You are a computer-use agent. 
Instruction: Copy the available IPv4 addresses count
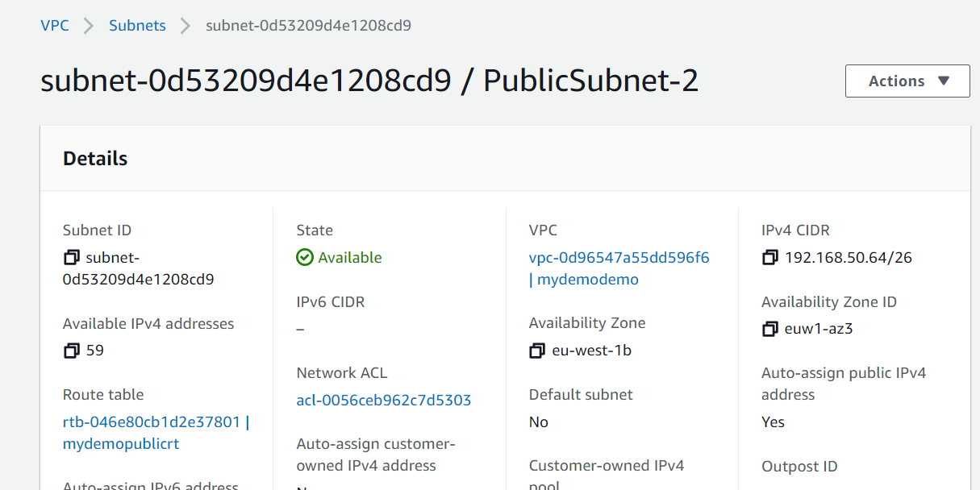tap(72, 351)
